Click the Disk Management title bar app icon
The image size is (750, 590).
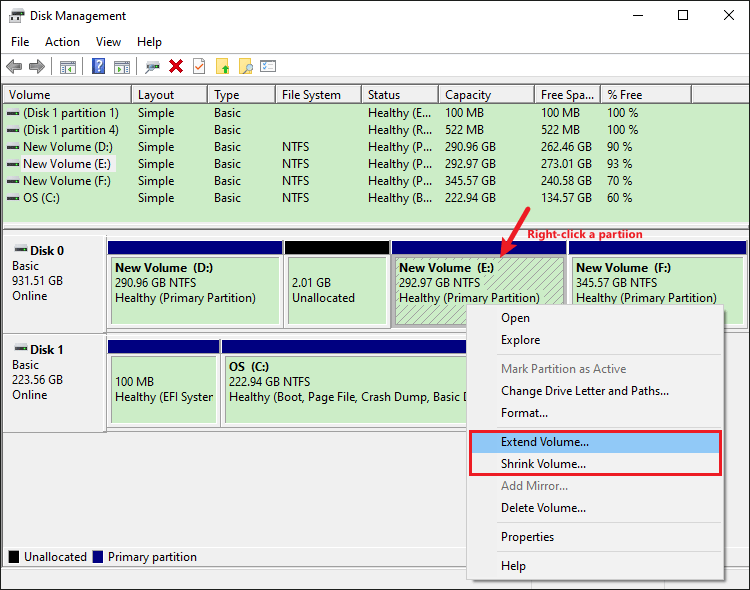(16, 16)
